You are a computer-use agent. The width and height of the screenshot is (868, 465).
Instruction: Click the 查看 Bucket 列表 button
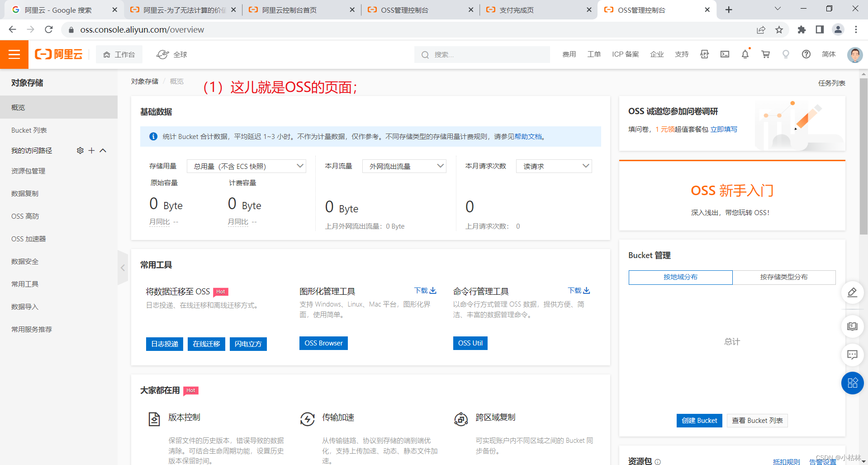tap(757, 421)
